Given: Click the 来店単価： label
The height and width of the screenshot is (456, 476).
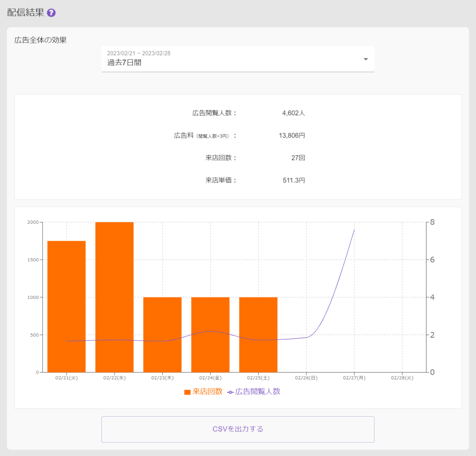Looking at the screenshot, I should tap(221, 180).
